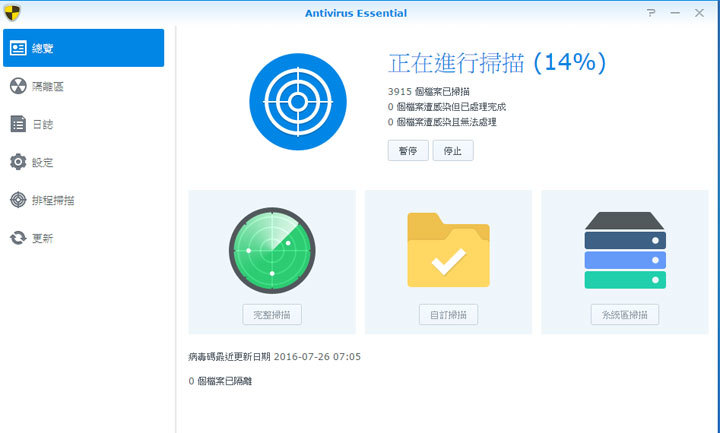
Task: Start full scan with 完整掃描 button
Action: point(272,315)
